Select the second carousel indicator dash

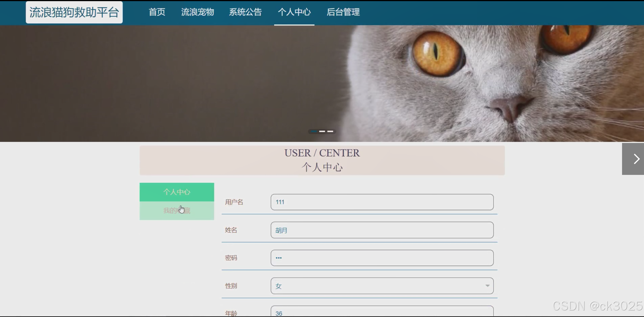322,131
